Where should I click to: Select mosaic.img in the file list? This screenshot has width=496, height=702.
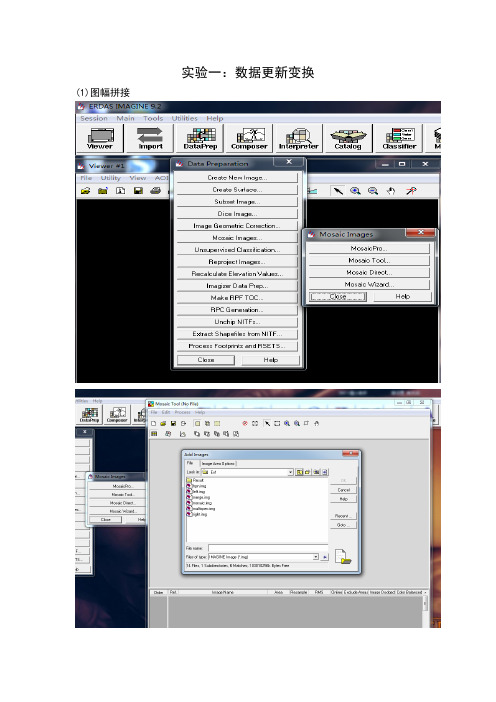(x=200, y=503)
